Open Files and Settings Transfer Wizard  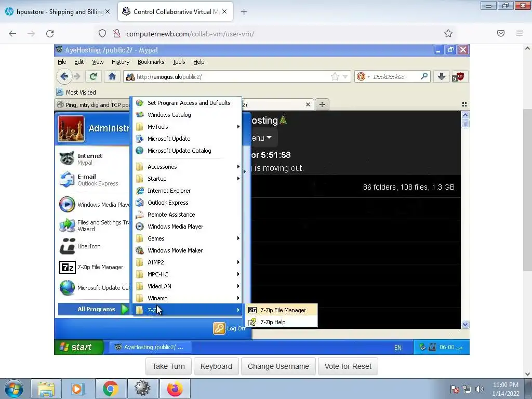(x=94, y=225)
